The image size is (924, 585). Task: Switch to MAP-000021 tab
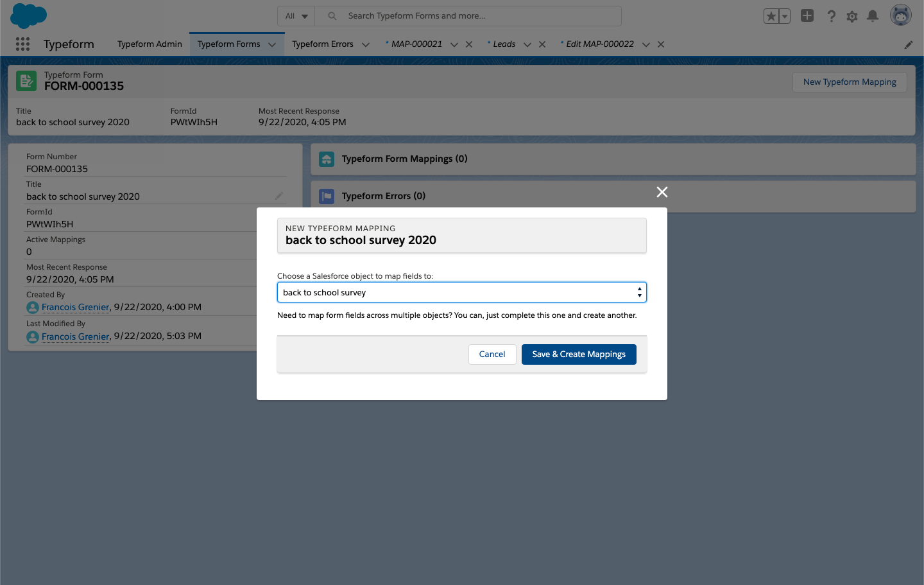point(416,44)
